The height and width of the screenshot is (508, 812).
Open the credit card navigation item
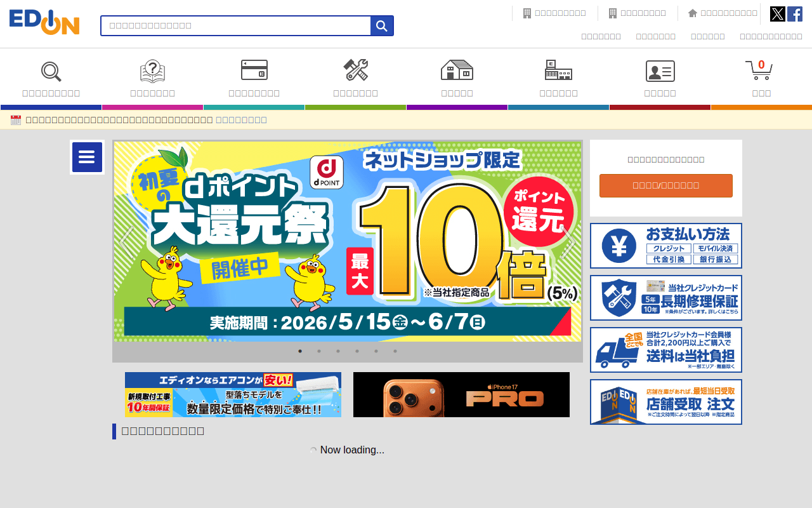254,79
